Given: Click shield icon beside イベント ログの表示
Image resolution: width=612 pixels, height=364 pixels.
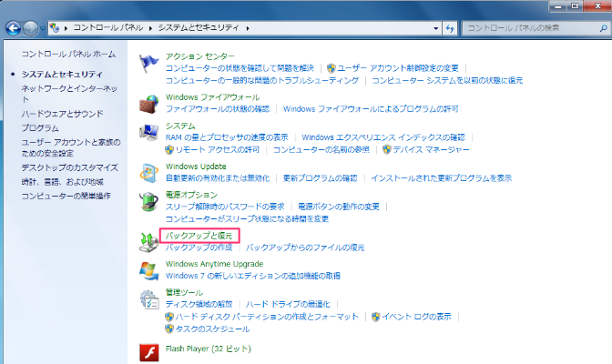Looking at the screenshot, I should (376, 317).
